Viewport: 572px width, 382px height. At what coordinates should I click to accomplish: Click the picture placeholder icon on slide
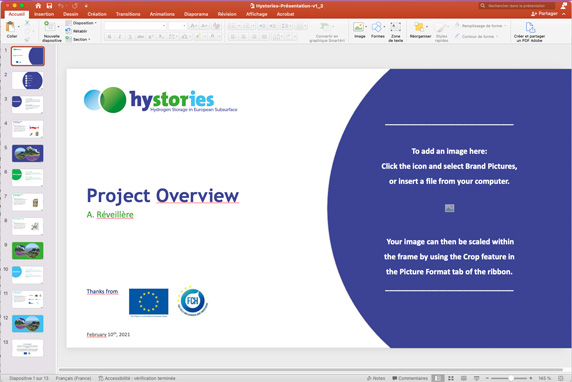pos(449,208)
